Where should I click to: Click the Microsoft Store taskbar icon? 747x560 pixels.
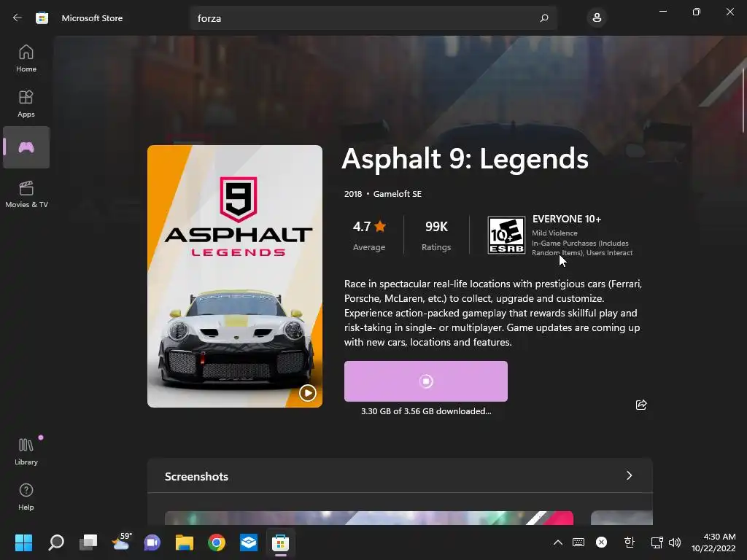click(x=281, y=542)
